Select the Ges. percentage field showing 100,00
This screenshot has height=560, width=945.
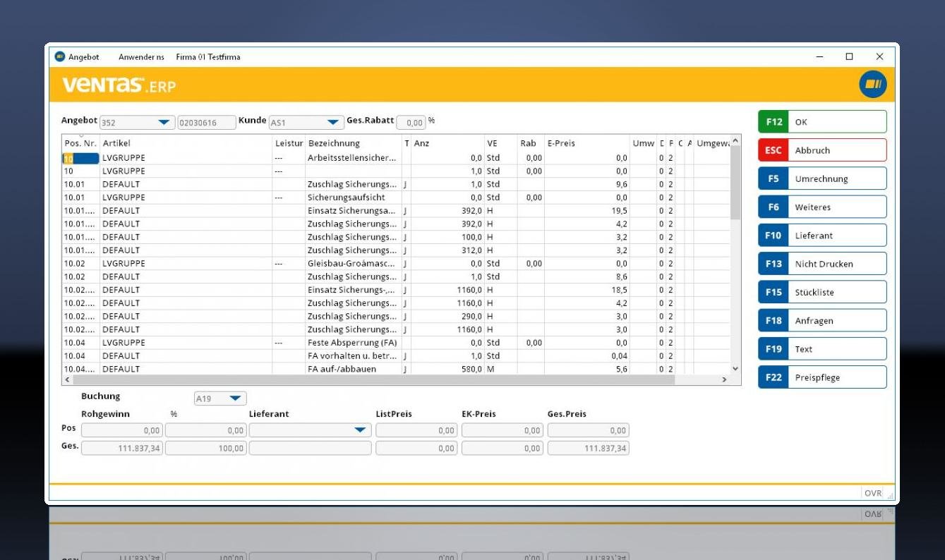point(205,448)
